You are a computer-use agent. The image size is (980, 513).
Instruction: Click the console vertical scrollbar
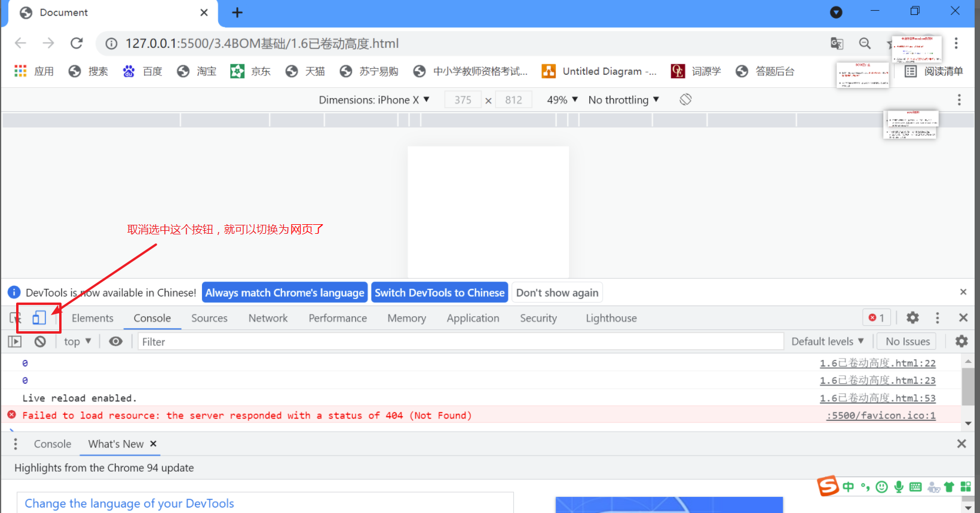(x=968, y=387)
